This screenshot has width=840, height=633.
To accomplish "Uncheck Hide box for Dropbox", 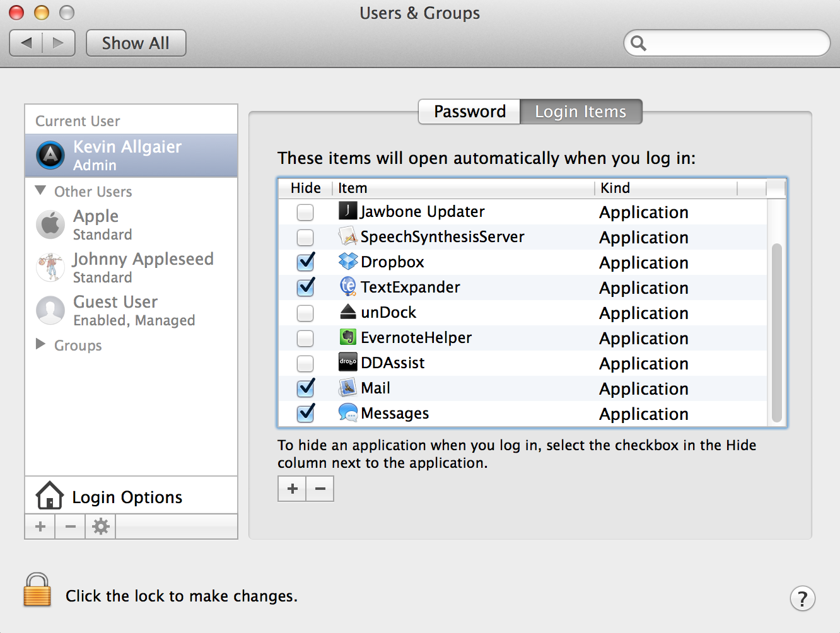I will (306, 261).
